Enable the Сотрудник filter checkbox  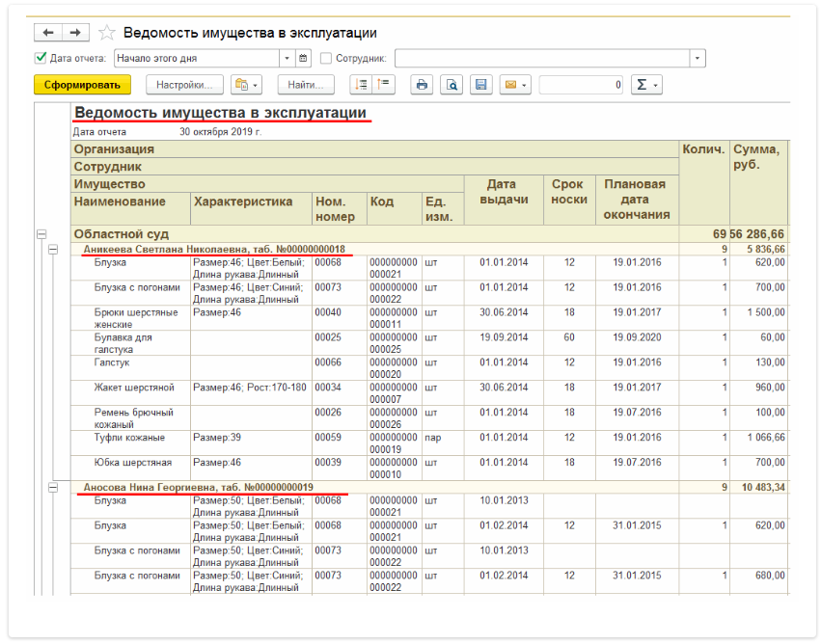coord(326,58)
